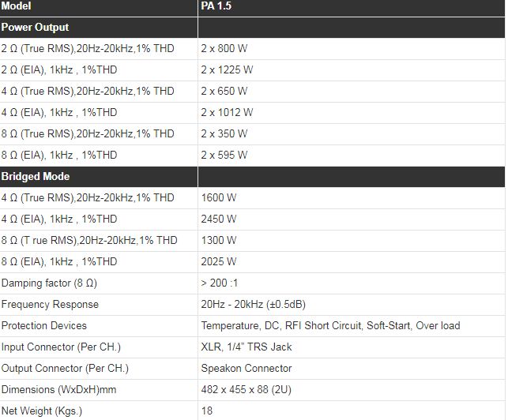Viewport: 508px width, 420px height.
Task: Select the 2 x 1012 W cell
Action: pos(227,113)
